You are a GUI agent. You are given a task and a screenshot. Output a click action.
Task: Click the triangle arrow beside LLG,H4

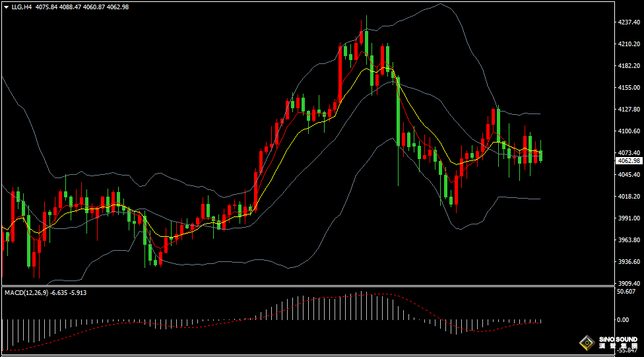[x=6, y=7]
